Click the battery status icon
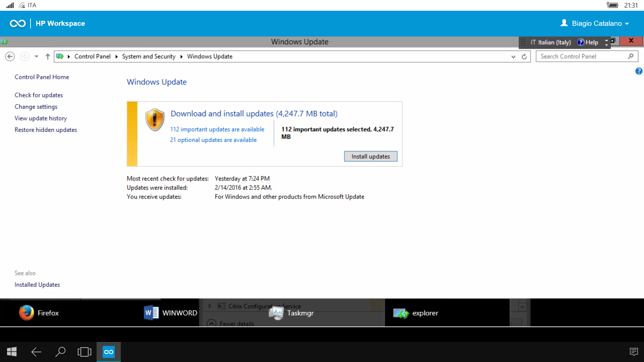The image size is (644, 362). click(x=612, y=5)
